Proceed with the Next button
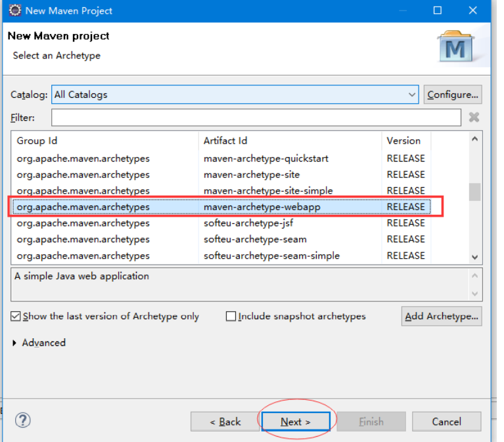Screen dimensions: 504x442 pyautogui.click(x=296, y=422)
